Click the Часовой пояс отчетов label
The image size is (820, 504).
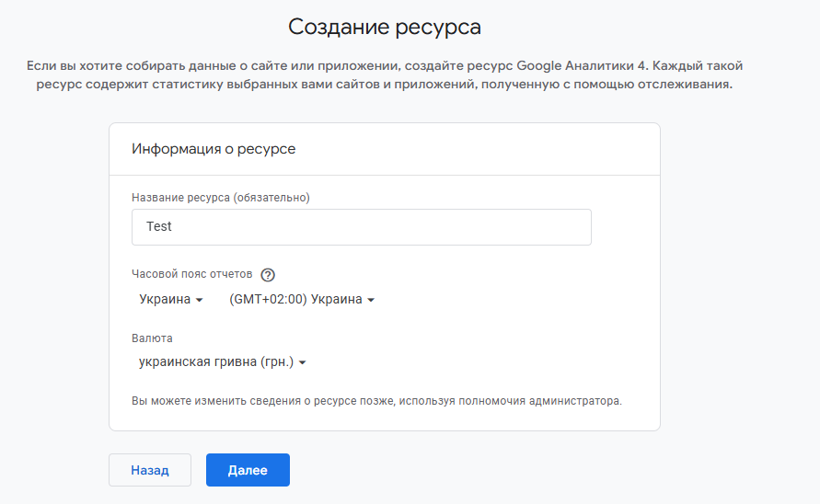tap(191, 274)
